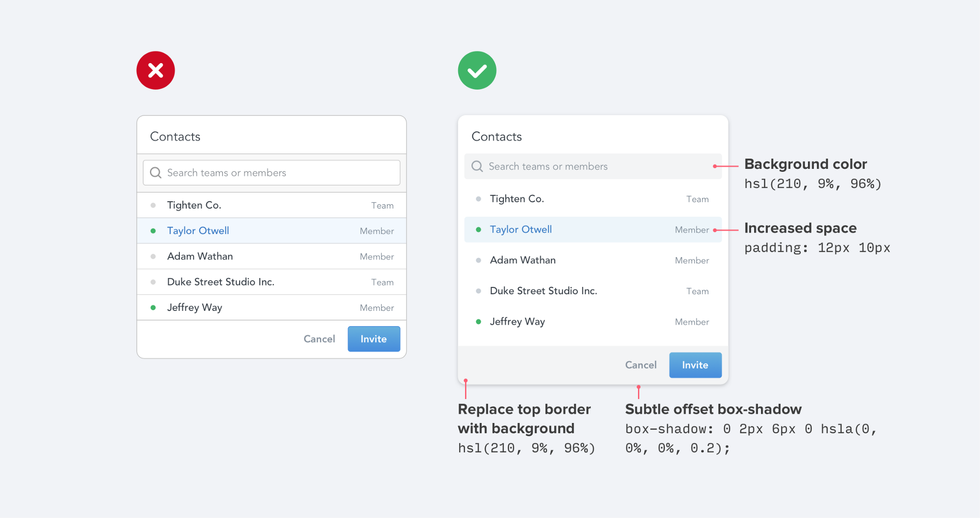Select Adam Wathan in the left contacts list
The width and height of the screenshot is (980, 518).
(271, 256)
